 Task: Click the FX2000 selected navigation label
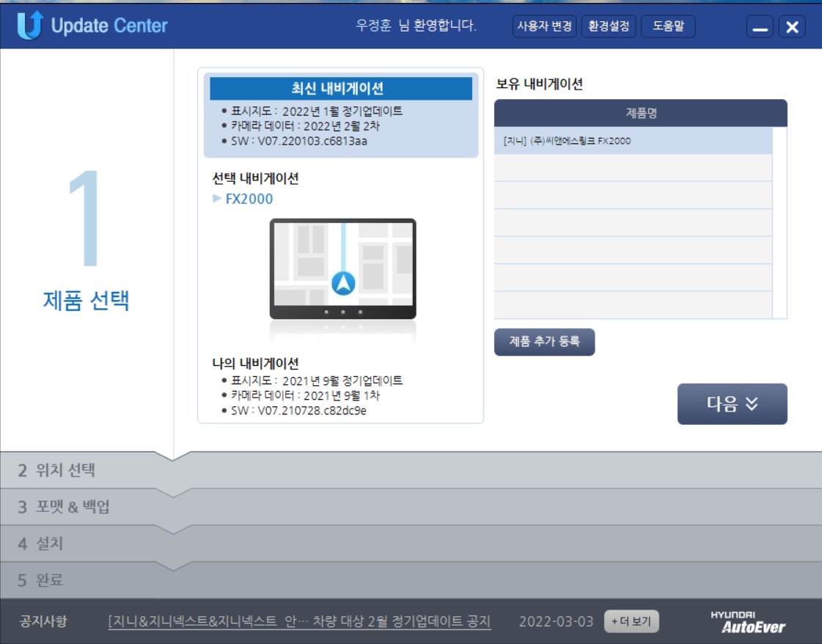249,199
